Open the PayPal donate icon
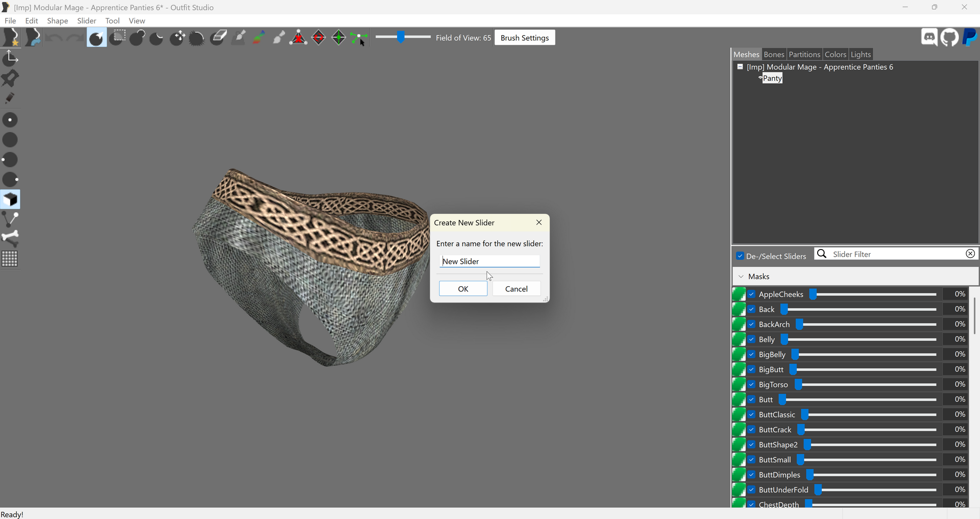Image resolution: width=980 pixels, height=519 pixels. [969, 38]
